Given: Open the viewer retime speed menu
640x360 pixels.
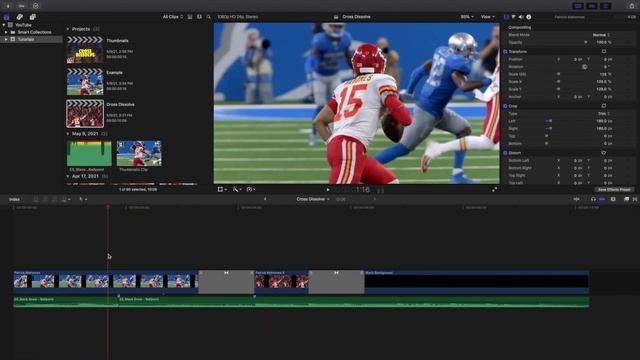Looking at the screenshot, I should point(251,189).
